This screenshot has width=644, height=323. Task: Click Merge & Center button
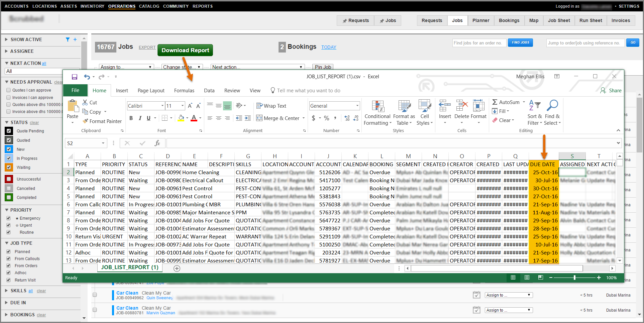(x=278, y=118)
